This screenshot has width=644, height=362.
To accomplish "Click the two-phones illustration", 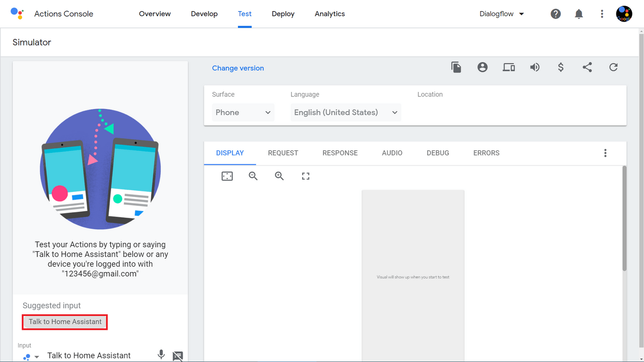I will (x=100, y=169).
